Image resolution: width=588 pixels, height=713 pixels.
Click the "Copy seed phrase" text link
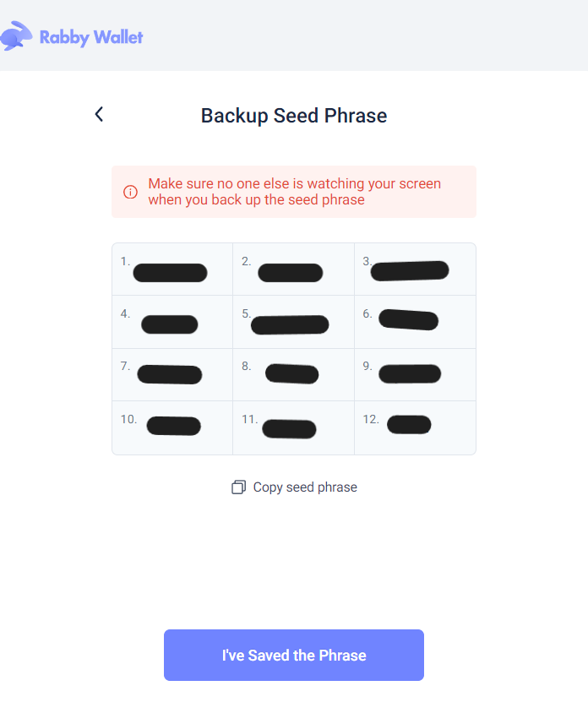tap(305, 487)
